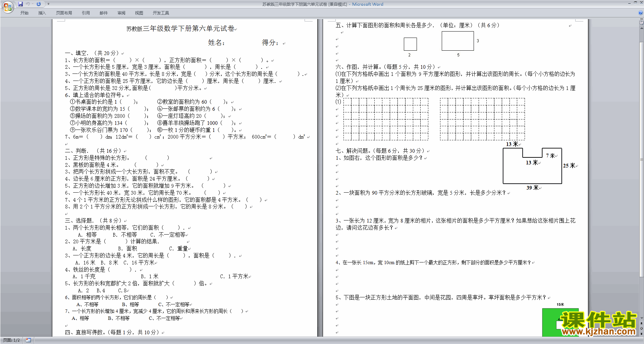The width and height of the screenshot is (644, 344).
Task: Click line ①书桌面的长约是1
Action: 104,102
